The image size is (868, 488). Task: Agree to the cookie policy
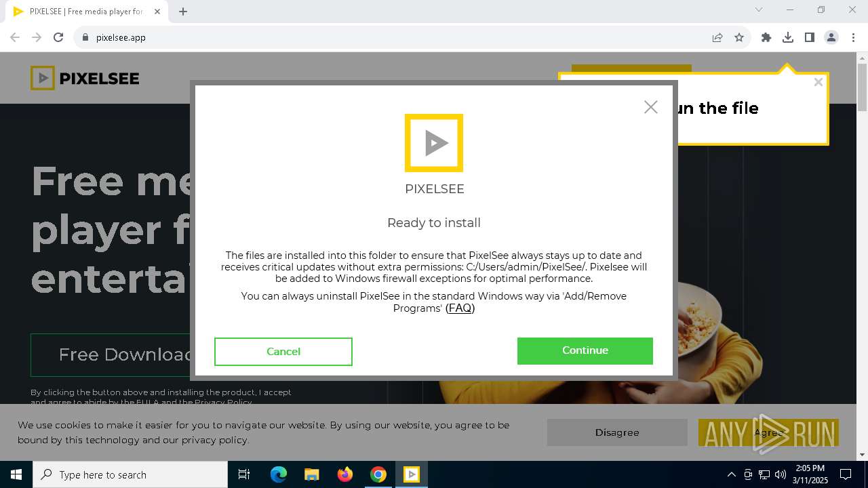coord(768,432)
